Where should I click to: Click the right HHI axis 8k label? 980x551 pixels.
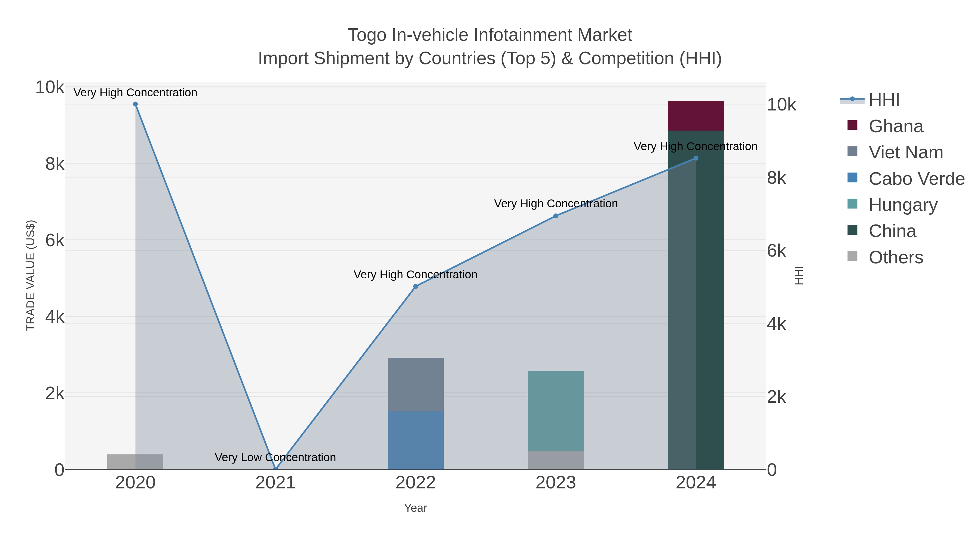coord(776,178)
